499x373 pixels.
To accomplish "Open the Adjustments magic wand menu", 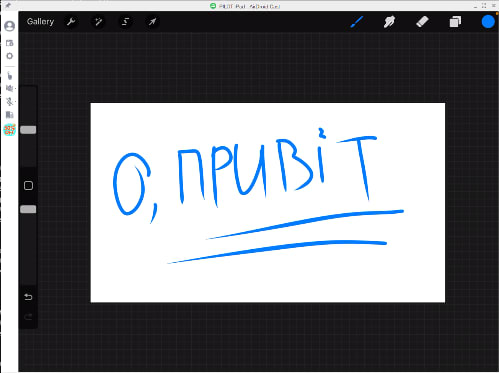I will [98, 22].
